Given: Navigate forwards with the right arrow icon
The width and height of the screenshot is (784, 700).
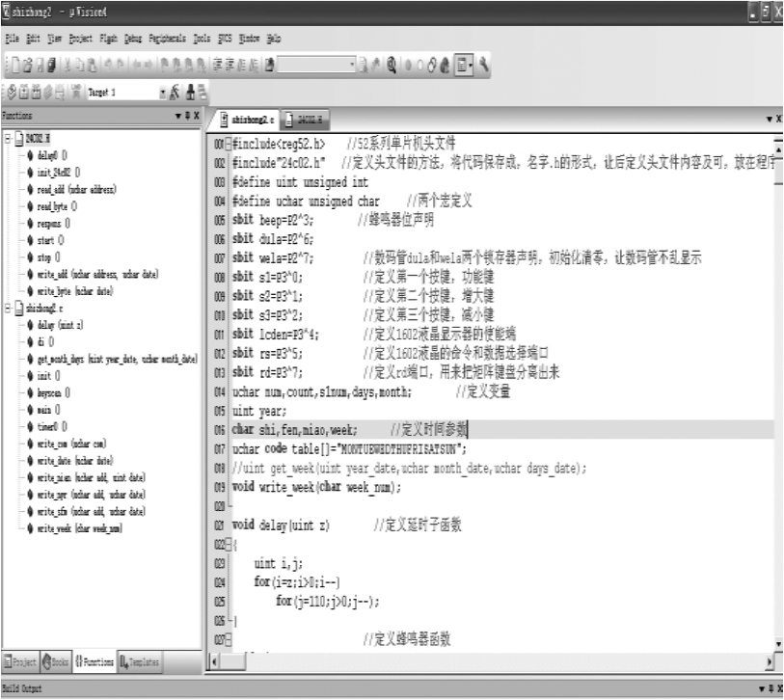Looking at the screenshot, I should (149, 65).
